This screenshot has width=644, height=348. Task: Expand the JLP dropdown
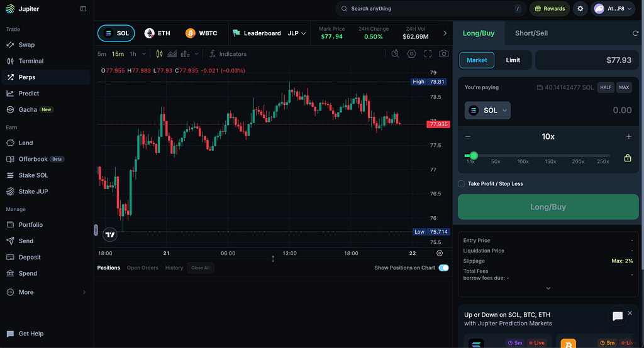(297, 33)
